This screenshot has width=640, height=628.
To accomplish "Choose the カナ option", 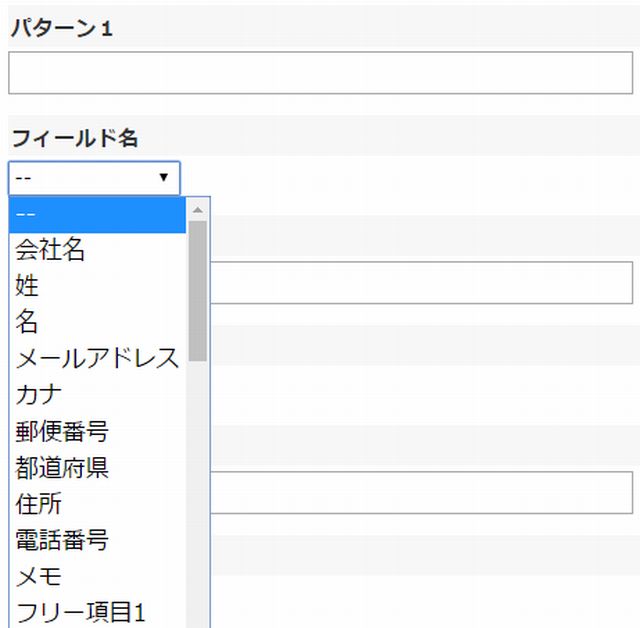I will pyautogui.click(x=98, y=394).
